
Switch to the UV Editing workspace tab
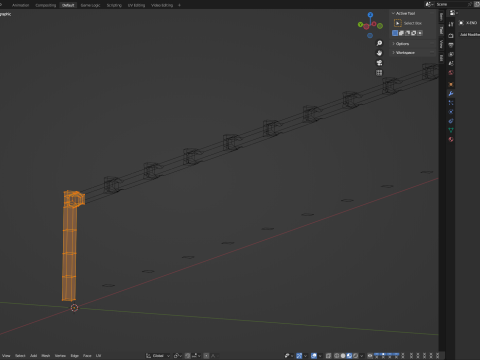click(136, 5)
